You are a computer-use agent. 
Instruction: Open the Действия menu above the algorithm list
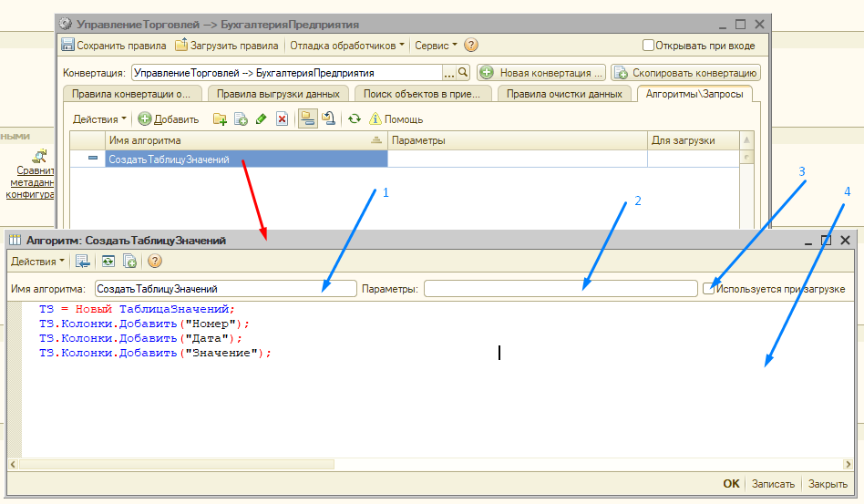99,119
